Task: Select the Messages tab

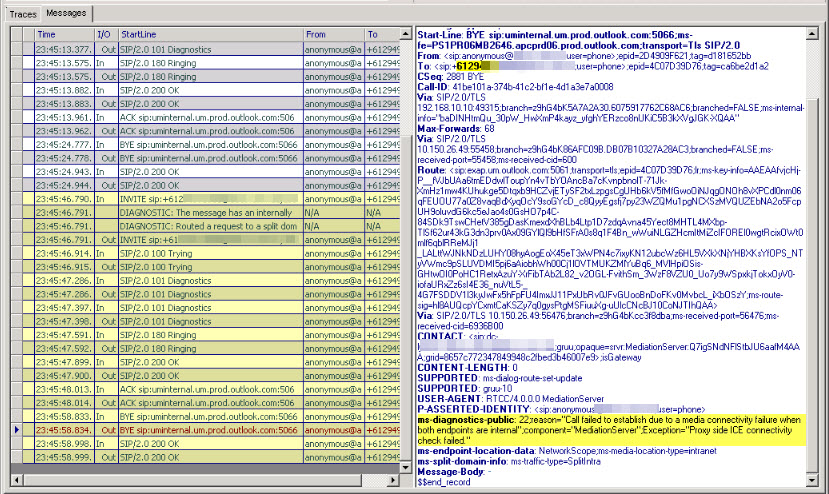Action: pos(66,13)
